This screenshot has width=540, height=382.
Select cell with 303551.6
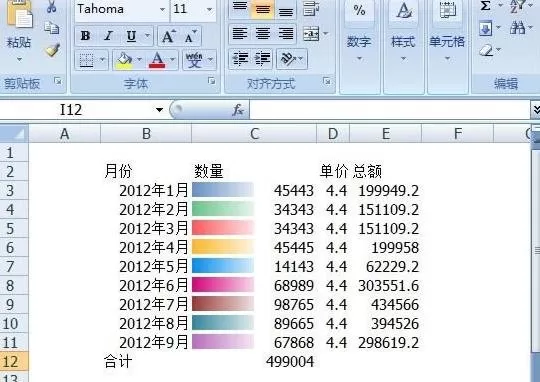coord(385,286)
